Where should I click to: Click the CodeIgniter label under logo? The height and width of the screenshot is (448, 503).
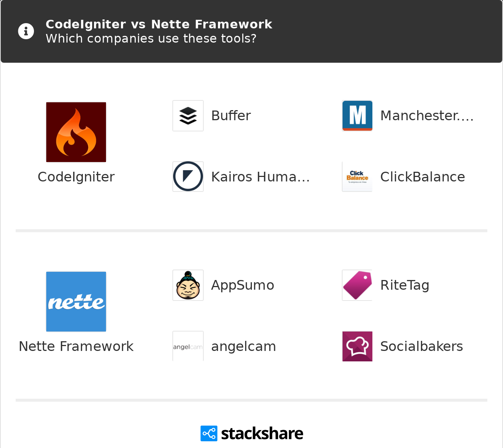click(x=76, y=177)
